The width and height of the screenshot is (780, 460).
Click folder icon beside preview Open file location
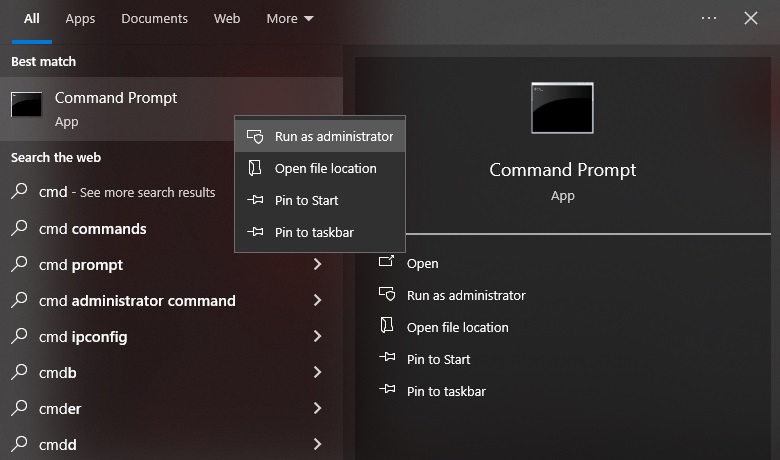pyautogui.click(x=387, y=325)
